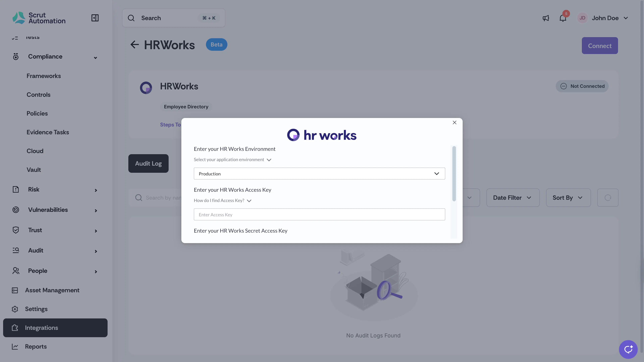Open the Sort By dropdown
Viewport: 644px width, 362px height.
click(568, 198)
